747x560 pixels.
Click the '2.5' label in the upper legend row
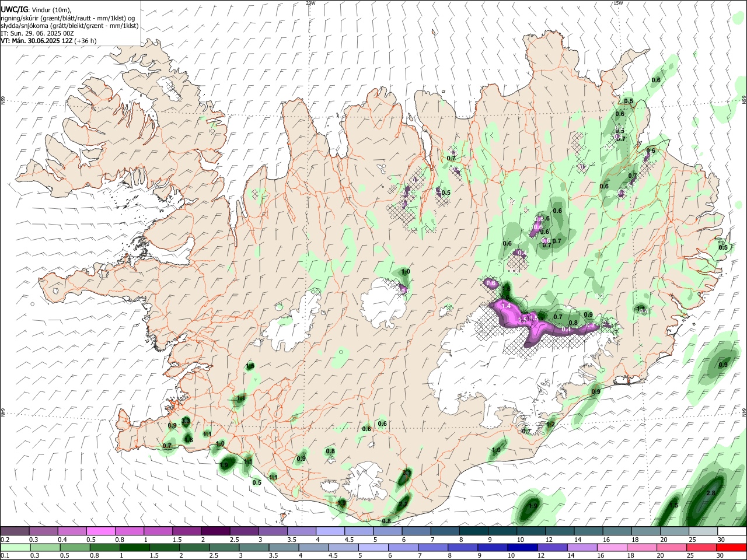235,540
